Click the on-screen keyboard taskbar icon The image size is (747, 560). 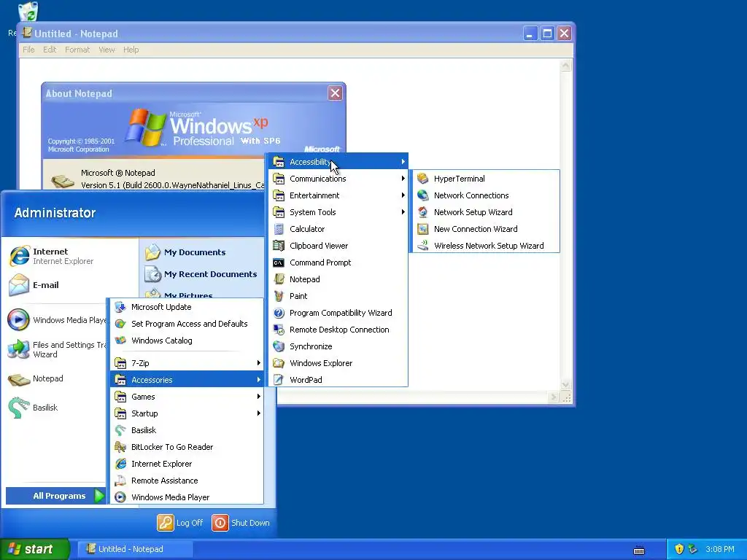coord(639,550)
